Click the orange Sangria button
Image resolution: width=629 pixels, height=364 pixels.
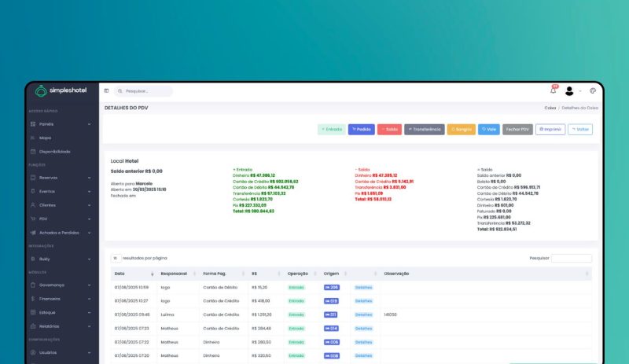point(461,129)
